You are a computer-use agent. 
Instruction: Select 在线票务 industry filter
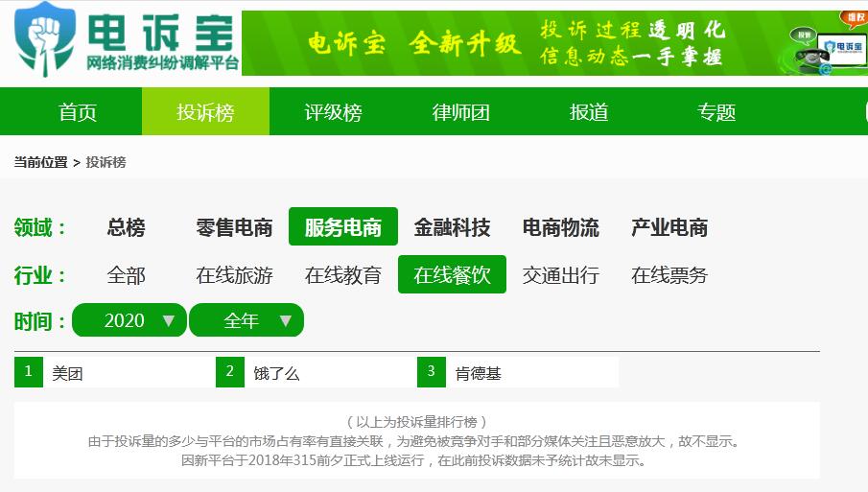(x=669, y=274)
